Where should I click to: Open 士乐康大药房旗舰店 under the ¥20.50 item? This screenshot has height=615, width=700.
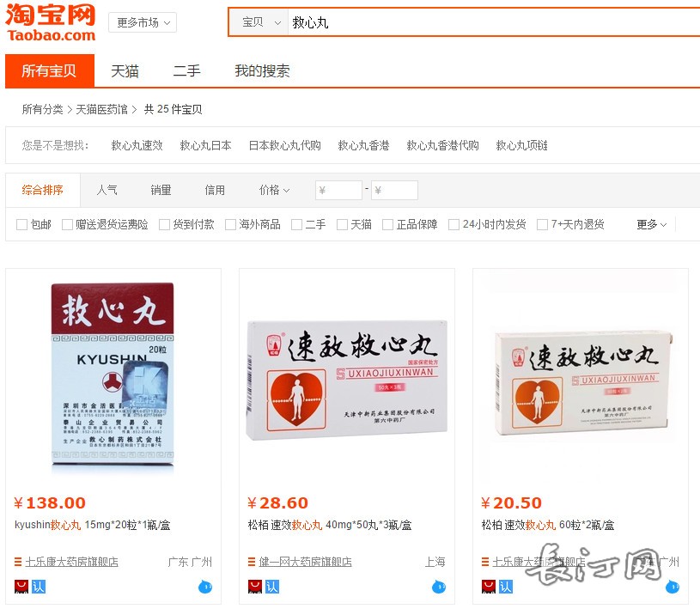point(539,562)
